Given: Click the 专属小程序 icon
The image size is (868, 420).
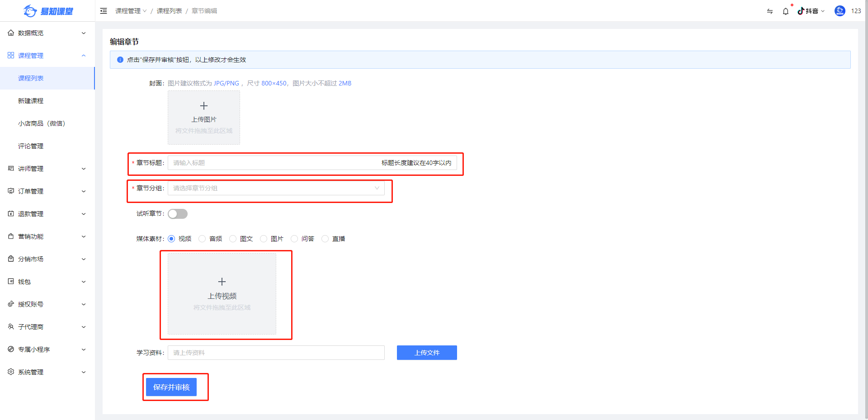Looking at the screenshot, I should (11, 349).
